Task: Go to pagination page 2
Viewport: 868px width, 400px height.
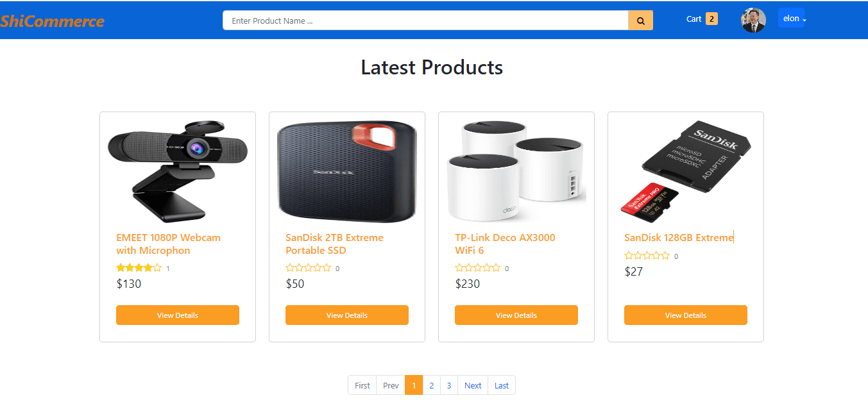Action: pos(432,385)
